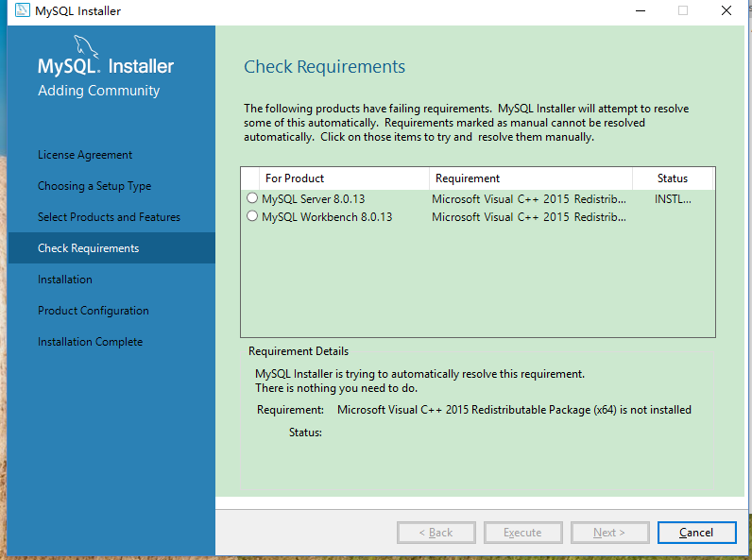Viewport: 752px width, 560px height.
Task: Click the Cancel button
Action: (x=696, y=533)
